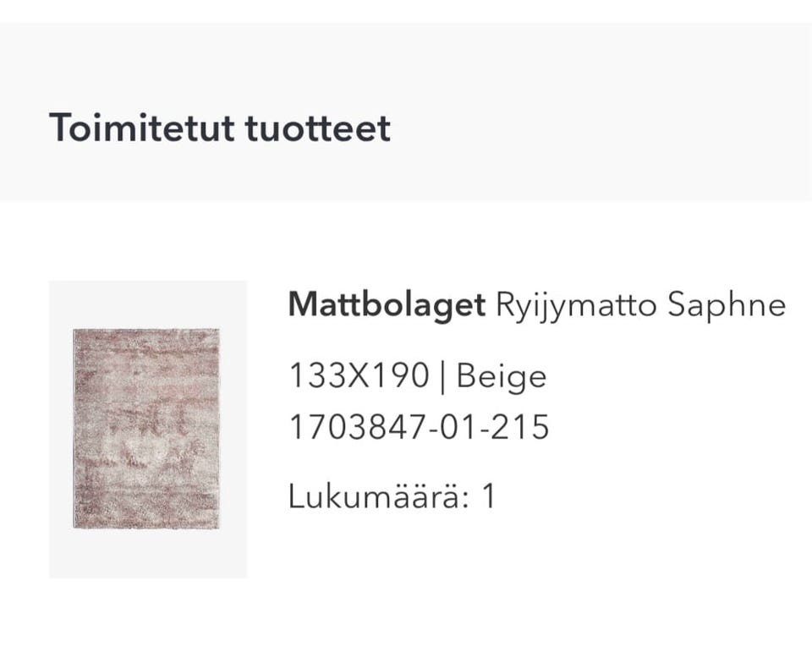The image size is (812, 668).
Task: Click the 133X190 size text
Action: pos(359,375)
